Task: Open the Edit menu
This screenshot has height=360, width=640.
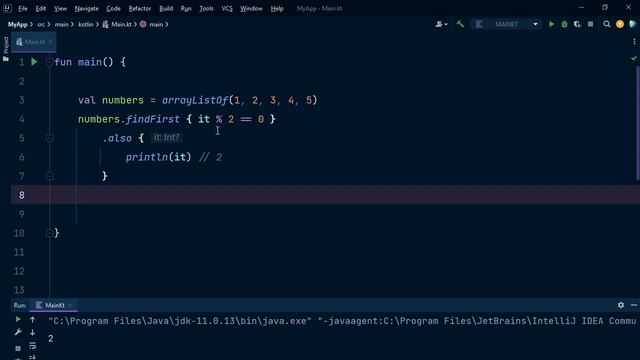Action: [41, 8]
